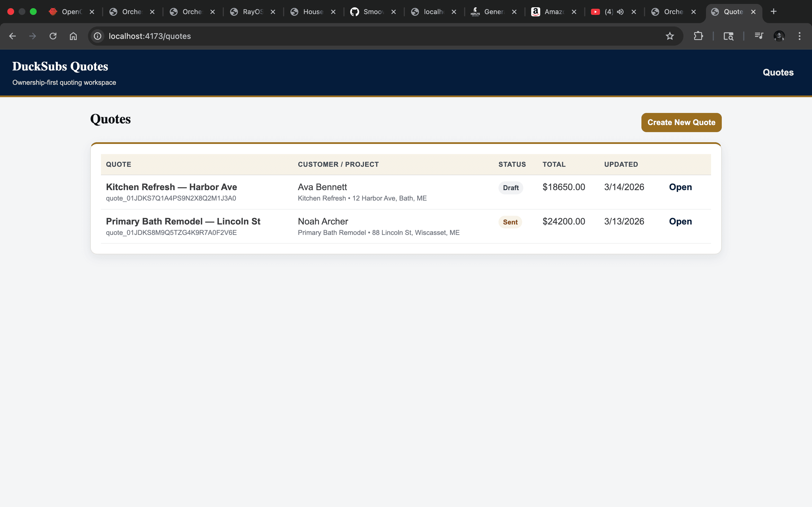The height and width of the screenshot is (507, 812).
Task: Click the reload page icon
Action: tap(53, 36)
